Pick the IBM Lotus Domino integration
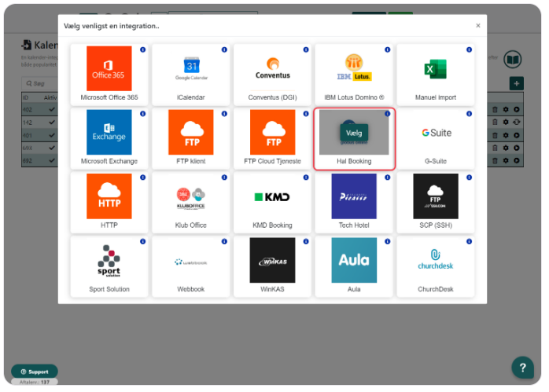 pyautogui.click(x=354, y=75)
